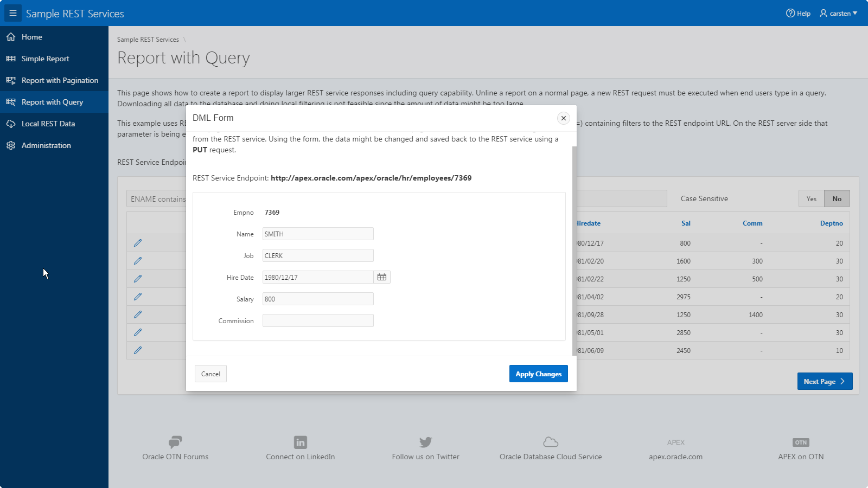The height and width of the screenshot is (488, 868).
Task: Open Simple Report in sidebar
Action: 46,59
